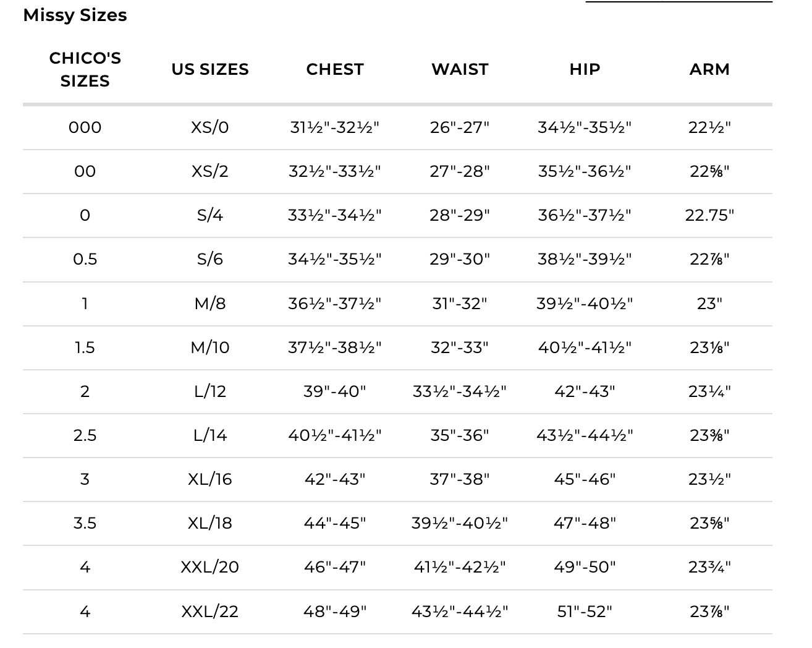Click the ARM column header
Screen dimensions: 812x648
pos(709,69)
